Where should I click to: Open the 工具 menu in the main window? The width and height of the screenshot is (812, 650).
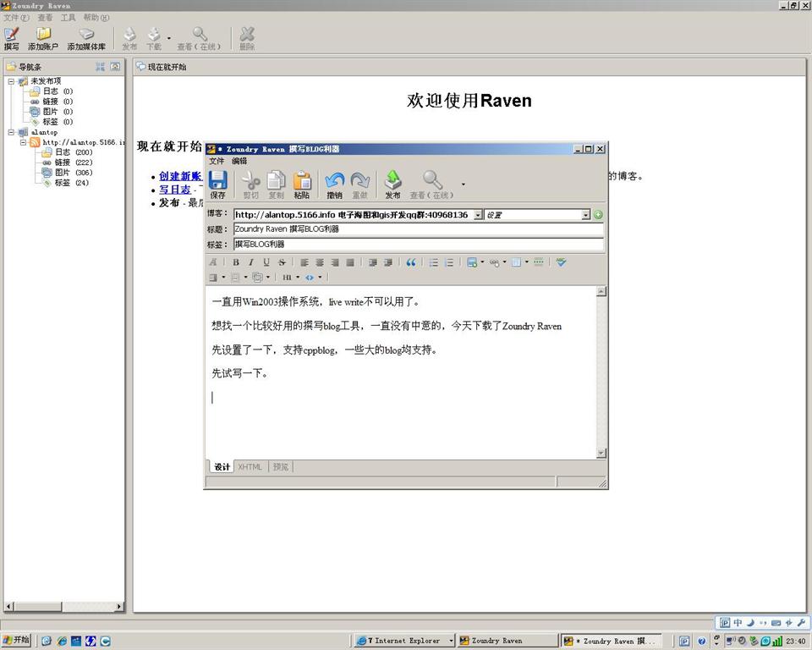click(x=68, y=18)
